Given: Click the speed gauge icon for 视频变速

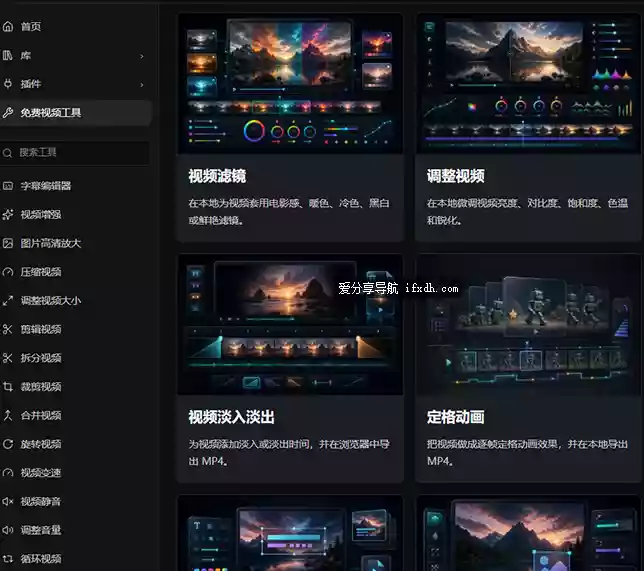Looking at the screenshot, I should click(8, 473).
